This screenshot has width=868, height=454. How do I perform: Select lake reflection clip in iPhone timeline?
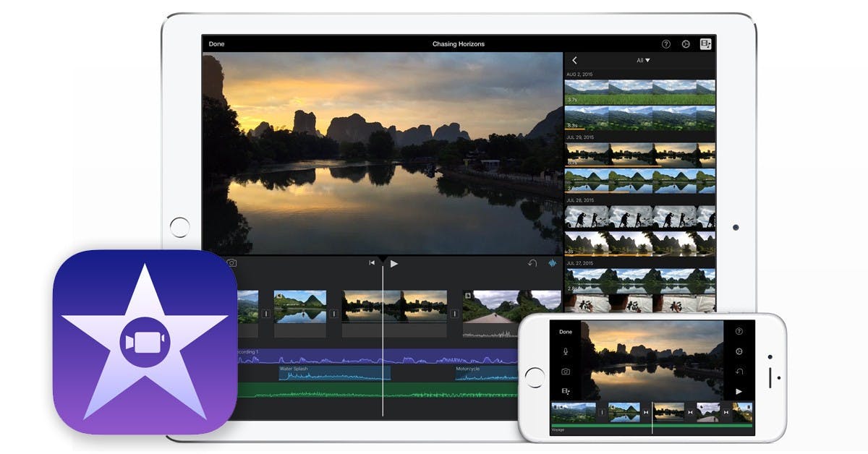pyautogui.click(x=624, y=412)
